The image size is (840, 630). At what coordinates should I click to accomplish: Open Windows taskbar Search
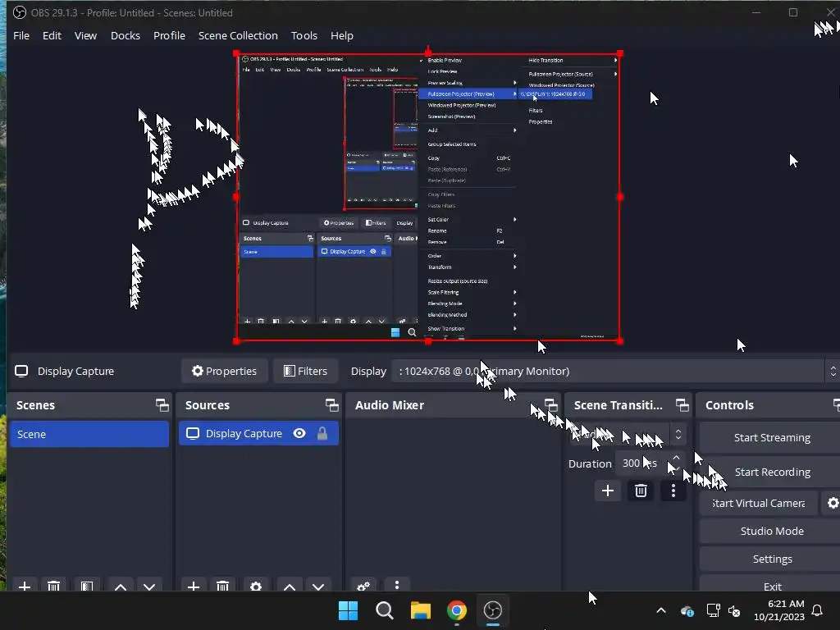(x=385, y=610)
